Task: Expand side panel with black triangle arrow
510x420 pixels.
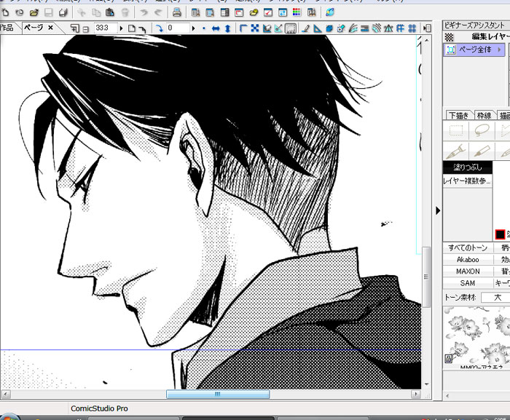Action: (x=438, y=210)
